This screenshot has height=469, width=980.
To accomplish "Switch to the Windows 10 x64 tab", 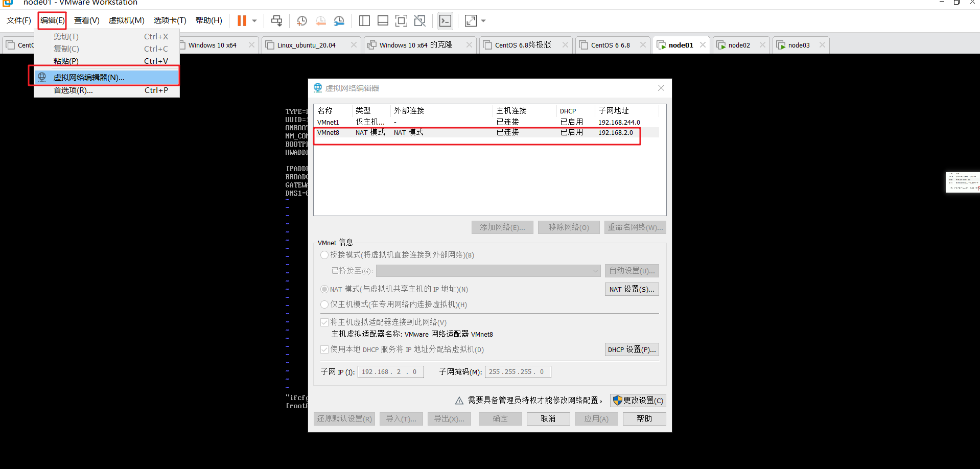I will pos(212,45).
